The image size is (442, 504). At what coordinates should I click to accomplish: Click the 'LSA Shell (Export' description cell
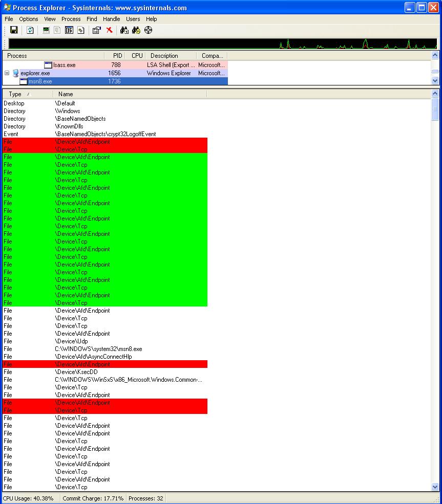(171, 65)
